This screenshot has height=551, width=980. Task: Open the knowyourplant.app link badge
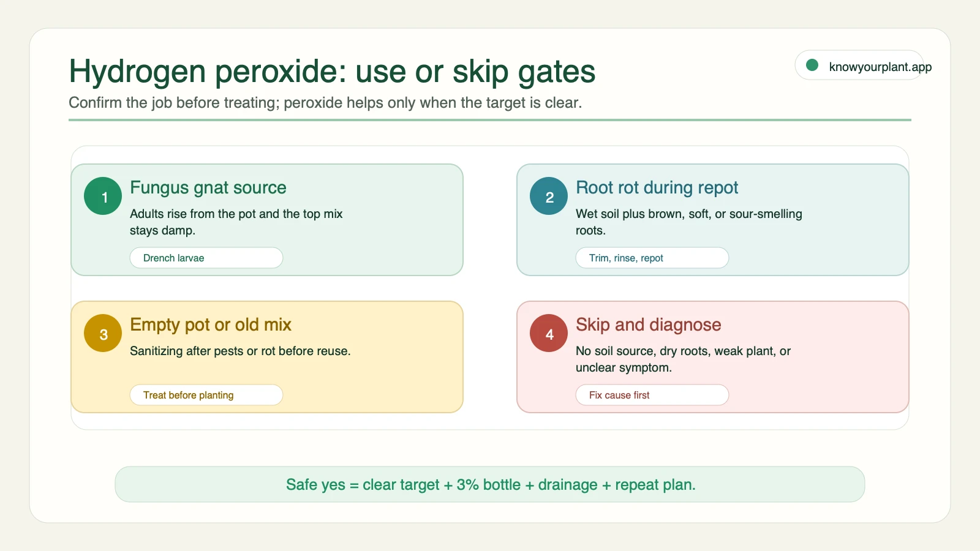click(x=859, y=65)
